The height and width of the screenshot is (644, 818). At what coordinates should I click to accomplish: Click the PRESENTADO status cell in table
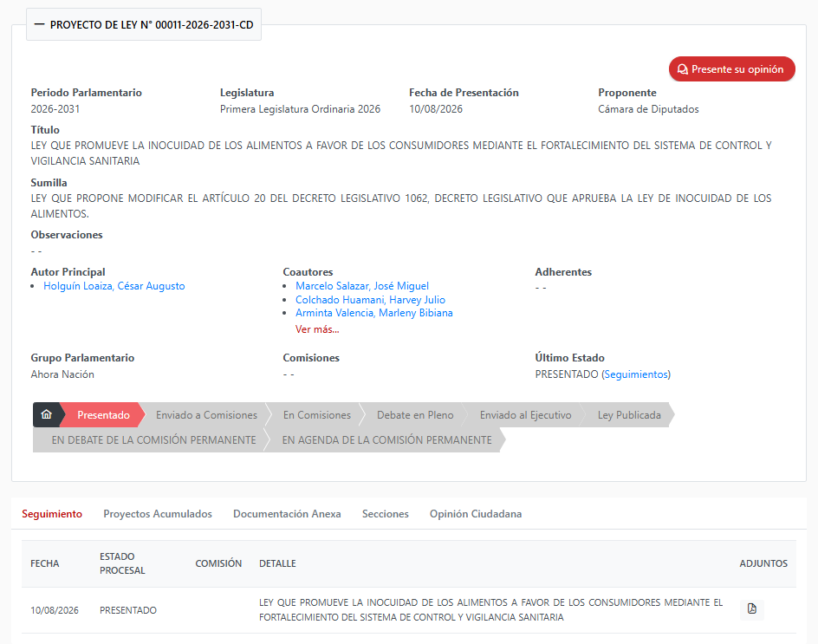[128, 610]
